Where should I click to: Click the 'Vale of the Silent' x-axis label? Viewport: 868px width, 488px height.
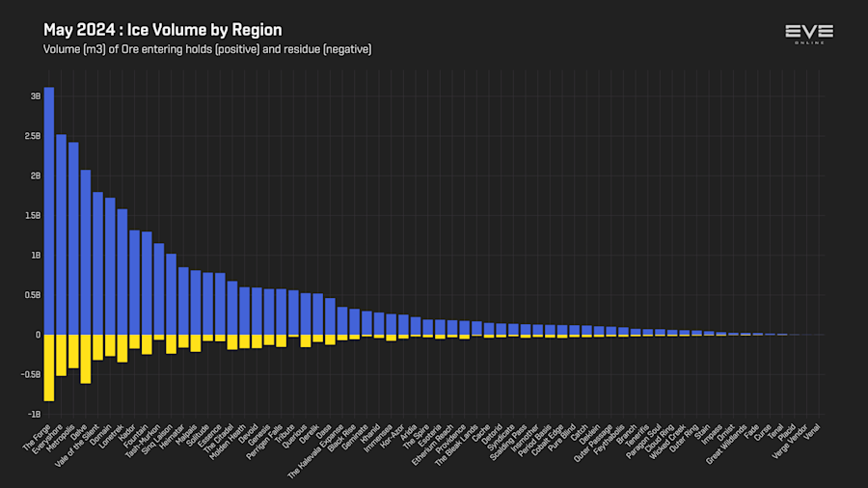77,446
